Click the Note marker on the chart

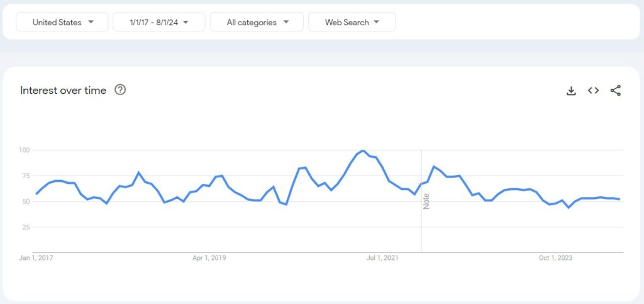click(x=426, y=201)
